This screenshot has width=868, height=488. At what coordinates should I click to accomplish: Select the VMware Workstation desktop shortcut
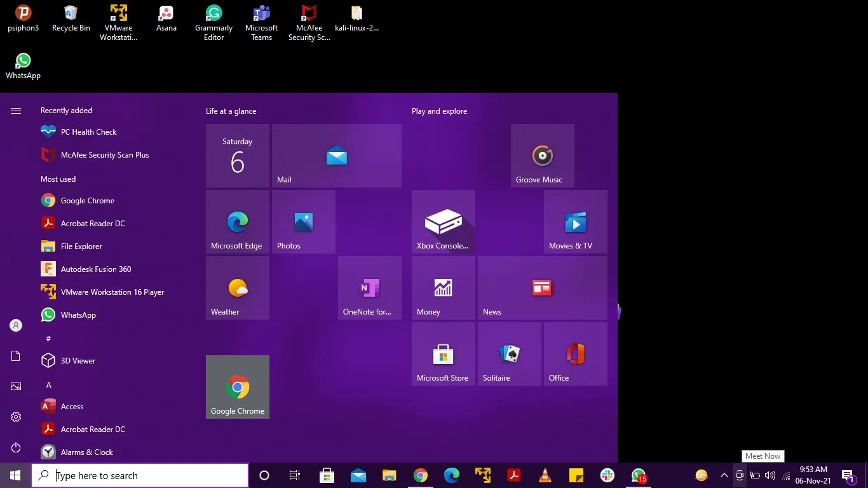pos(119,23)
